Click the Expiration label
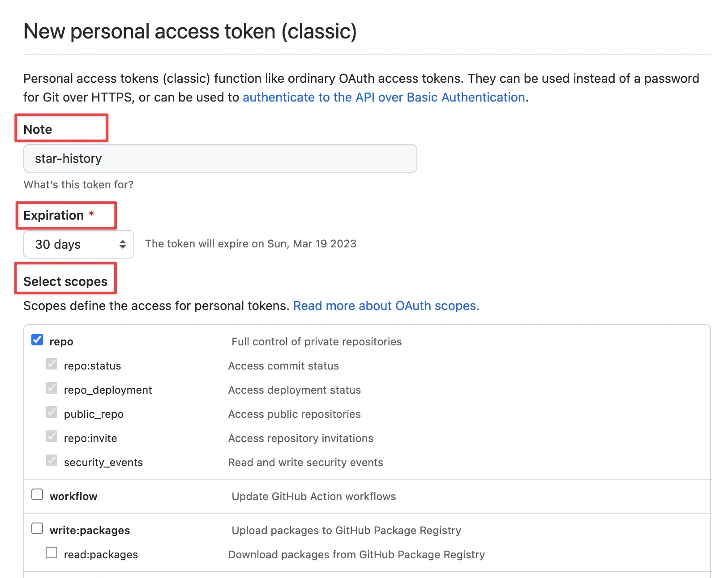 coord(54,215)
